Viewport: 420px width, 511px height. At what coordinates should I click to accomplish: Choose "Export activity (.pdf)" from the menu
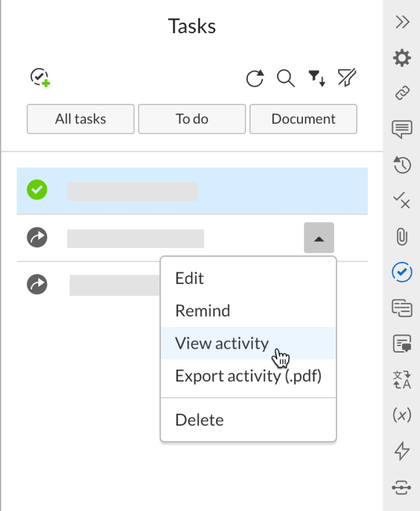(248, 376)
